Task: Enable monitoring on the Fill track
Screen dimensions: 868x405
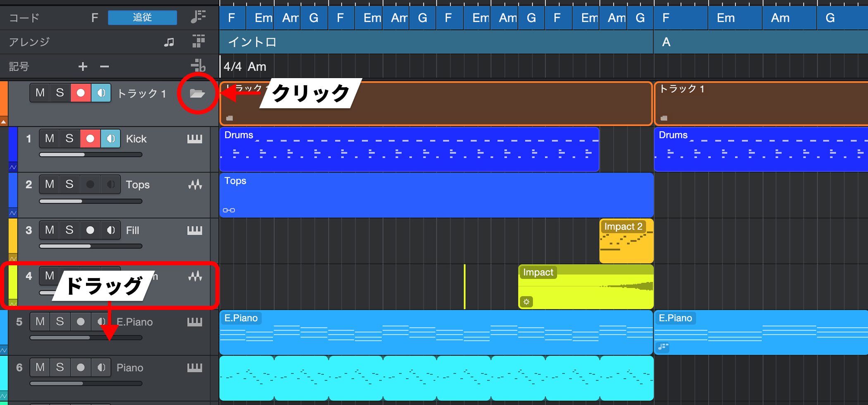Action: tap(110, 230)
